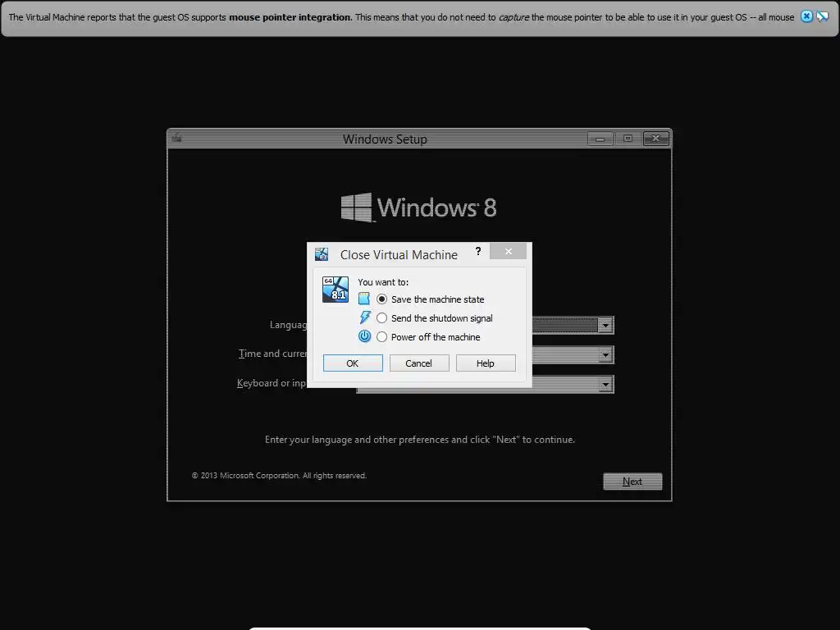Image resolution: width=840 pixels, height=630 pixels.
Task: Click the don't-show-again notification icon
Action: 822,16
